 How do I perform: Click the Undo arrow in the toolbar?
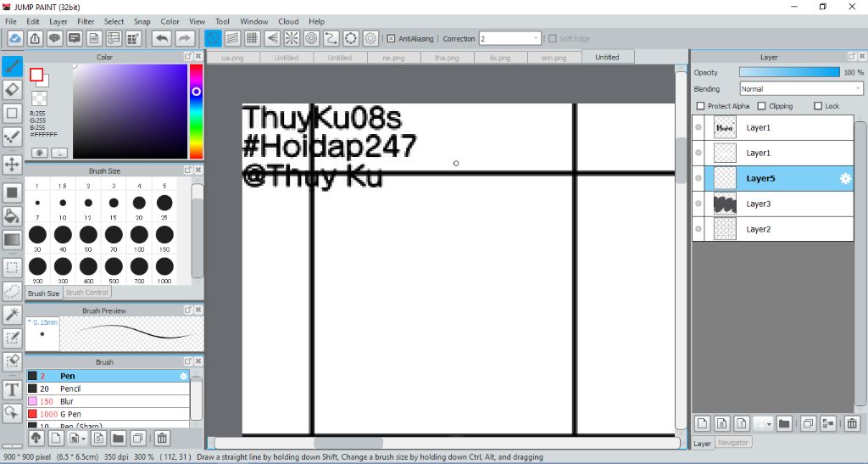[x=162, y=38]
